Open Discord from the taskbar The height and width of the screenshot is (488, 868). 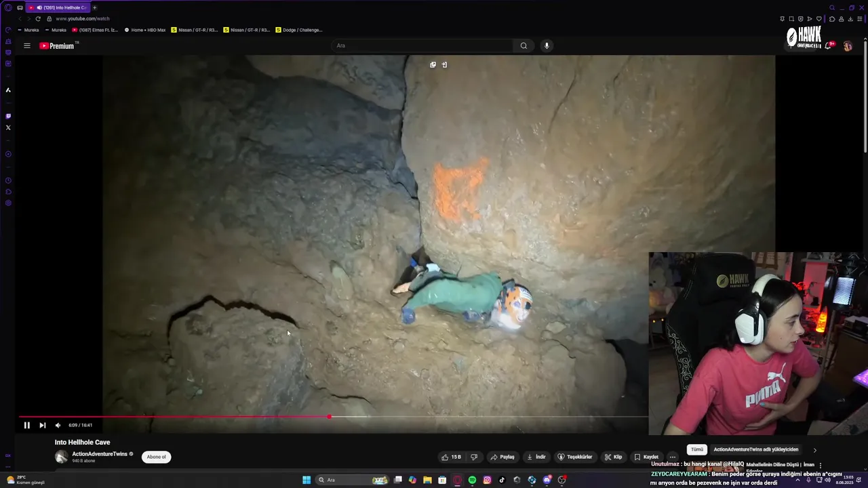tap(547, 480)
